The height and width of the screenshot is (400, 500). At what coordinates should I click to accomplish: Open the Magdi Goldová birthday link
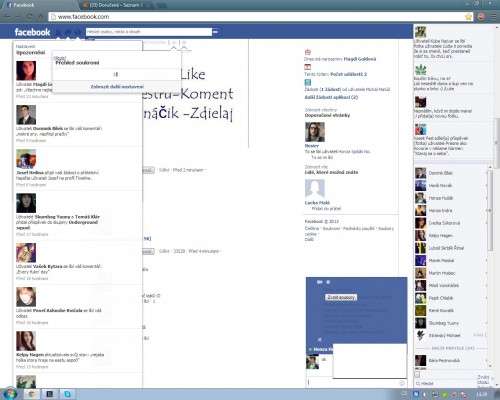(x=360, y=59)
